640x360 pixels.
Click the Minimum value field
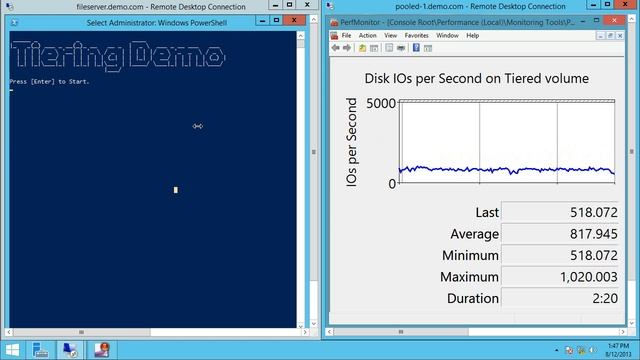[x=560, y=256]
